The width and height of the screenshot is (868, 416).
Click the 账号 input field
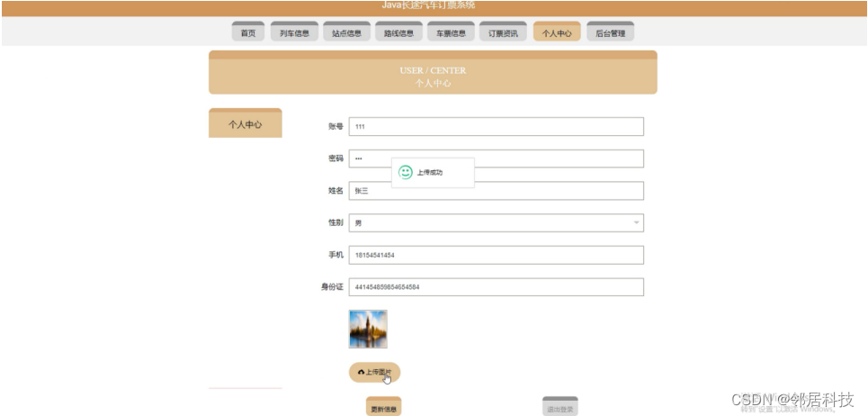pyautogui.click(x=496, y=126)
